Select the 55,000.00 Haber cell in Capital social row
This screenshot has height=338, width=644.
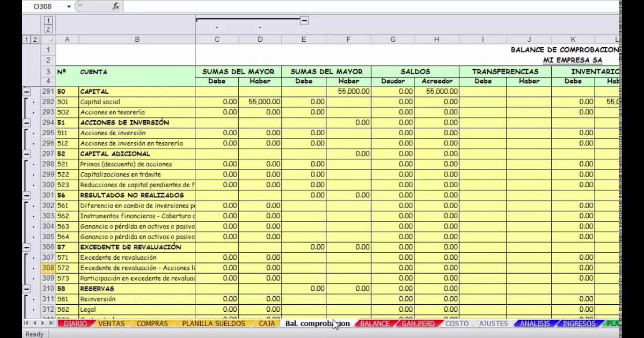point(260,102)
